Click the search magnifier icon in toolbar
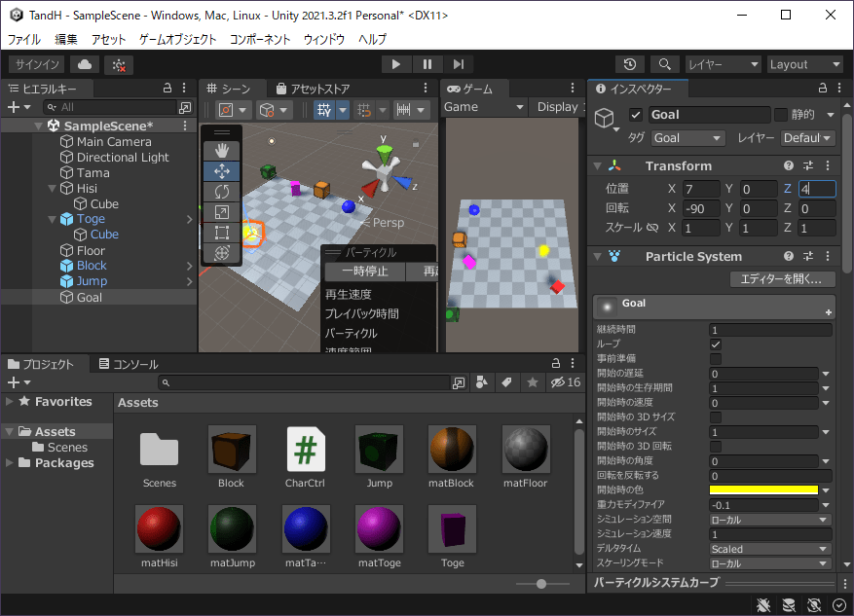The height and width of the screenshot is (616, 854). pos(664,64)
